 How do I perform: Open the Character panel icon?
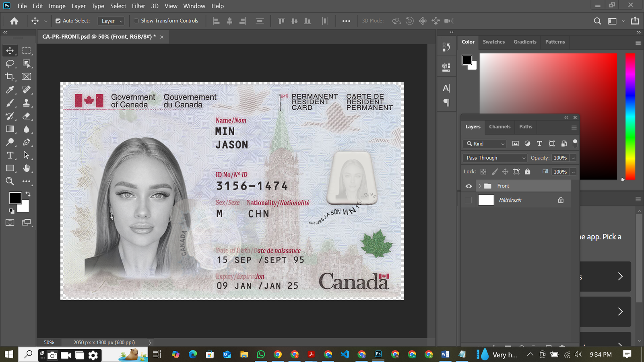coord(446,88)
